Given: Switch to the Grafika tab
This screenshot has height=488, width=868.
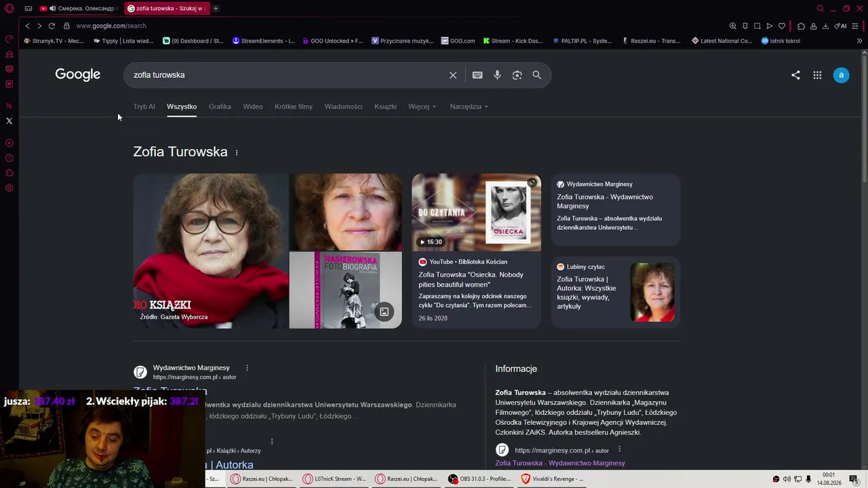Looking at the screenshot, I should tap(220, 106).
